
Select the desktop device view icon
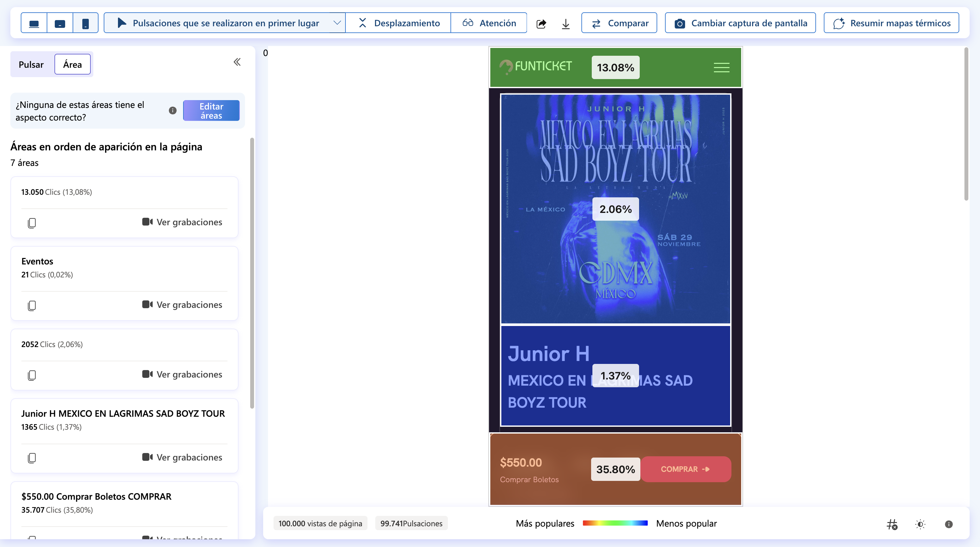[34, 23]
